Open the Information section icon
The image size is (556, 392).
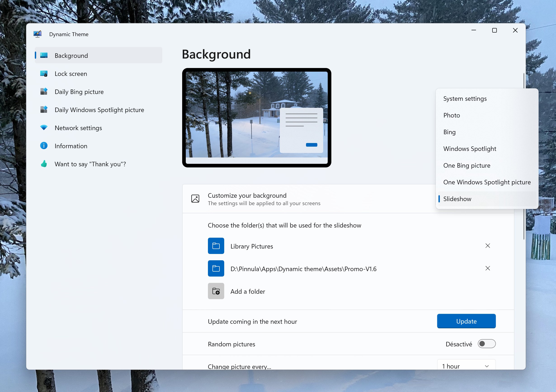[44, 146]
